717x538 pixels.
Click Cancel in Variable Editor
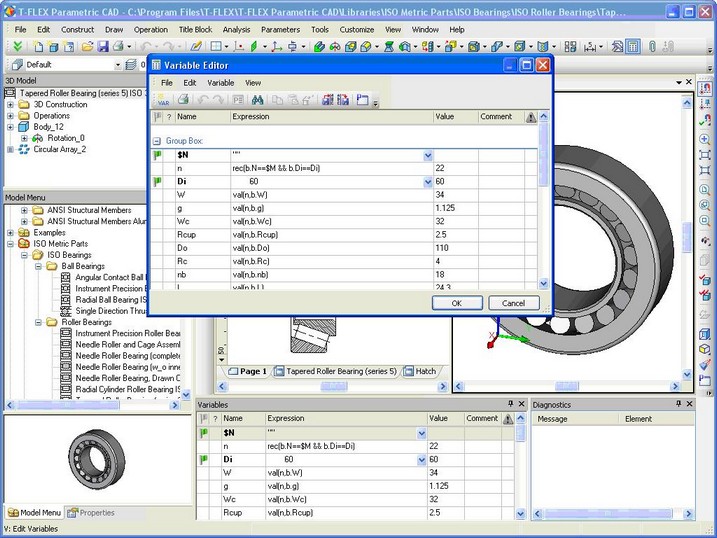(514, 303)
